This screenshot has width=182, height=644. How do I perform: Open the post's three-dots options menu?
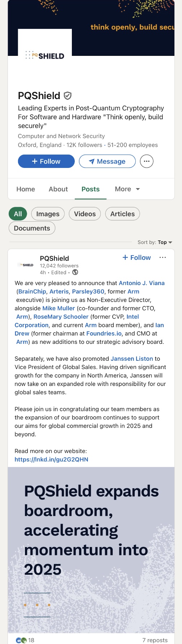(163, 257)
